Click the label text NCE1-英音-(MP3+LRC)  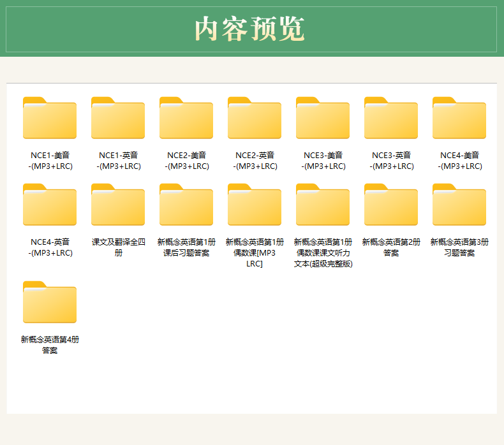click(118, 161)
